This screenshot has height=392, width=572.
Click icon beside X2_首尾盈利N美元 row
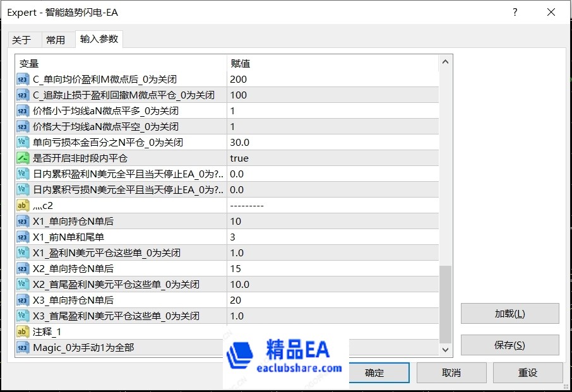23,285
